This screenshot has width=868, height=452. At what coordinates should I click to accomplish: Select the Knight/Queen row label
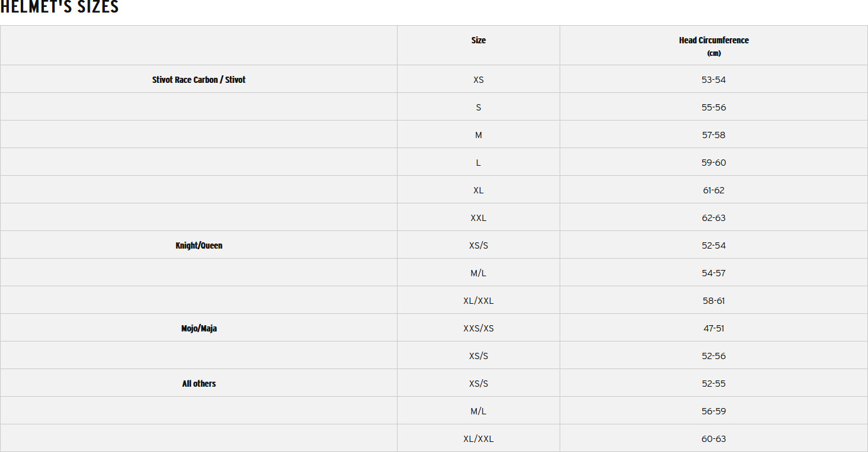click(198, 245)
